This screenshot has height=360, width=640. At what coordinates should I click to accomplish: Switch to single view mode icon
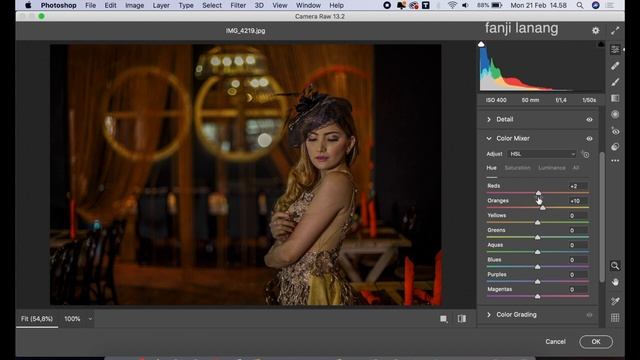pos(444,319)
